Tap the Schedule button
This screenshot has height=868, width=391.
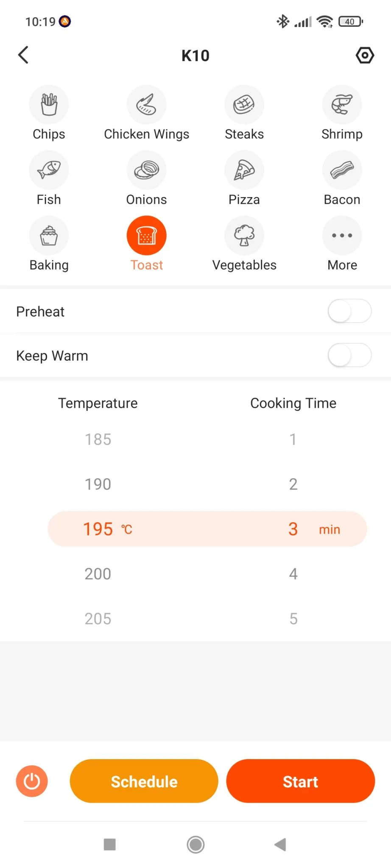144,781
